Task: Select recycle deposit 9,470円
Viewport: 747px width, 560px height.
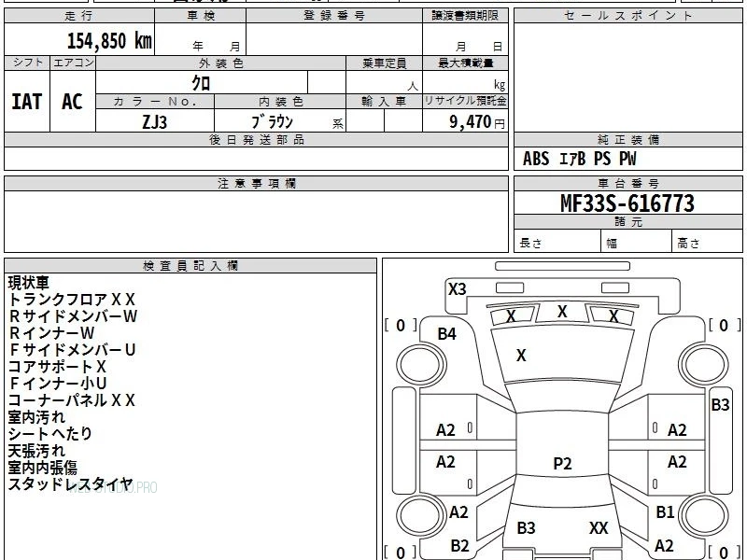Action: pos(477,122)
